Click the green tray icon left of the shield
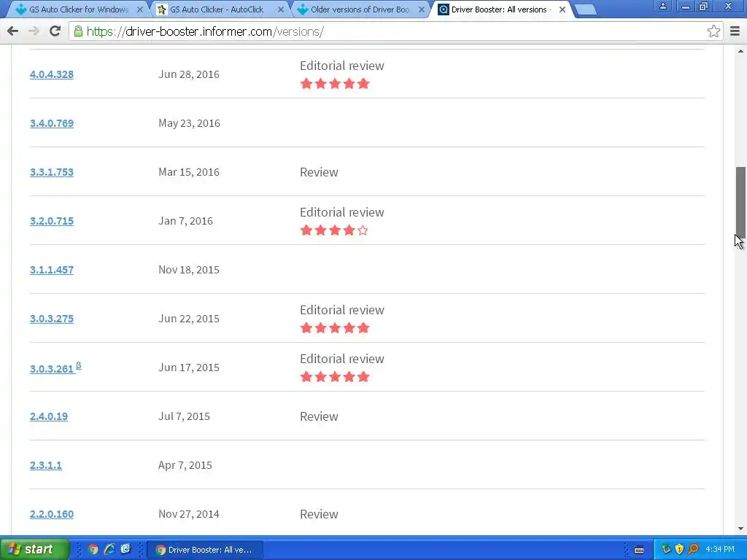This screenshot has height=560, width=747. click(666, 549)
